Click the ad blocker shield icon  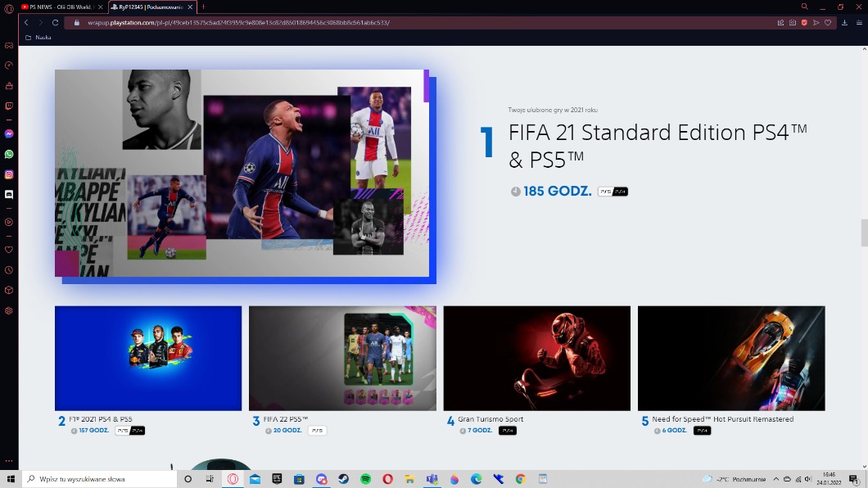[803, 22]
